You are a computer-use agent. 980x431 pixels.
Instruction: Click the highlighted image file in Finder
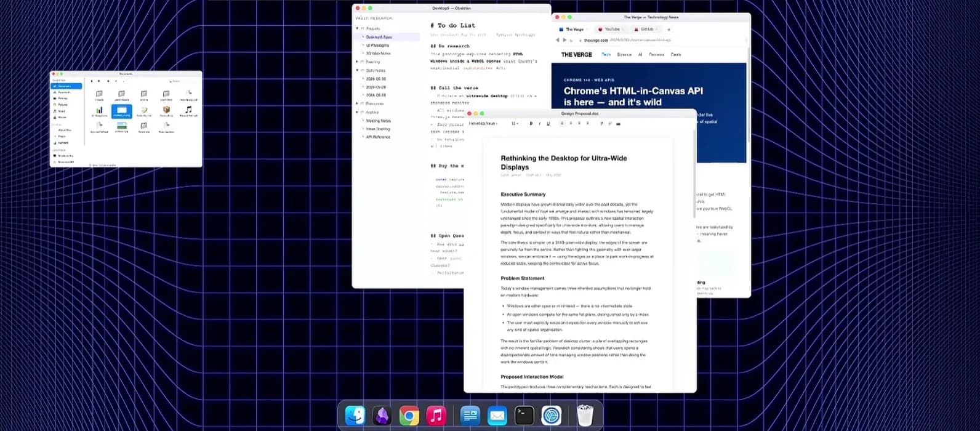pyautogui.click(x=122, y=111)
